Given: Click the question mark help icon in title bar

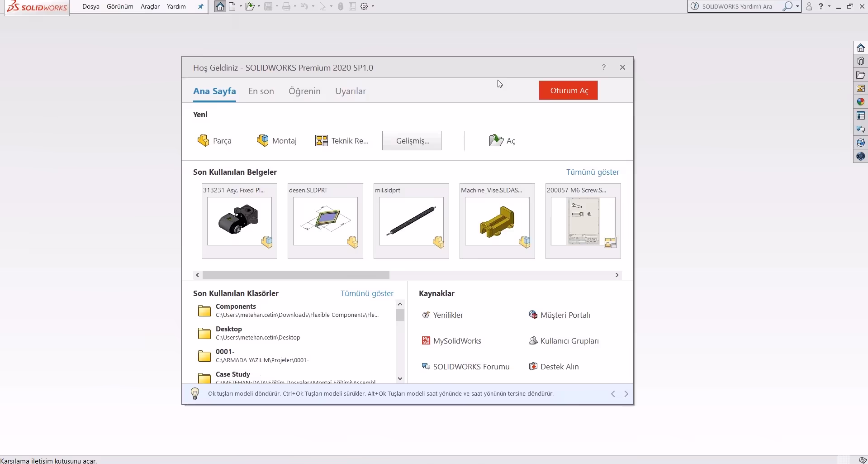Looking at the screenshot, I should (x=821, y=6).
